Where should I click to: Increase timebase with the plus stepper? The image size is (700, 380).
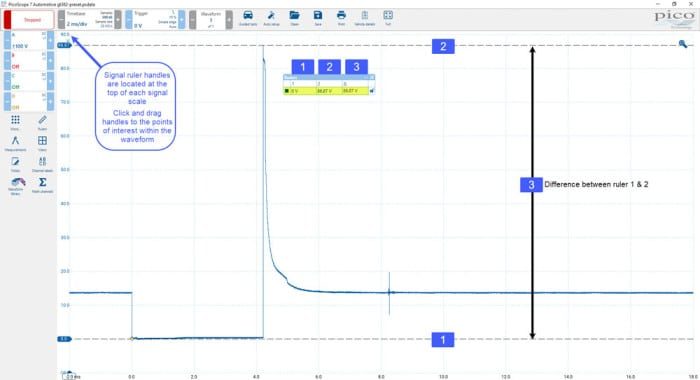click(118, 20)
